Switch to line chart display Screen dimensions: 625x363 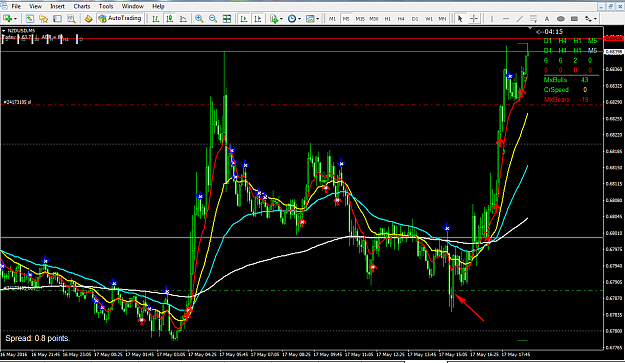click(x=183, y=19)
